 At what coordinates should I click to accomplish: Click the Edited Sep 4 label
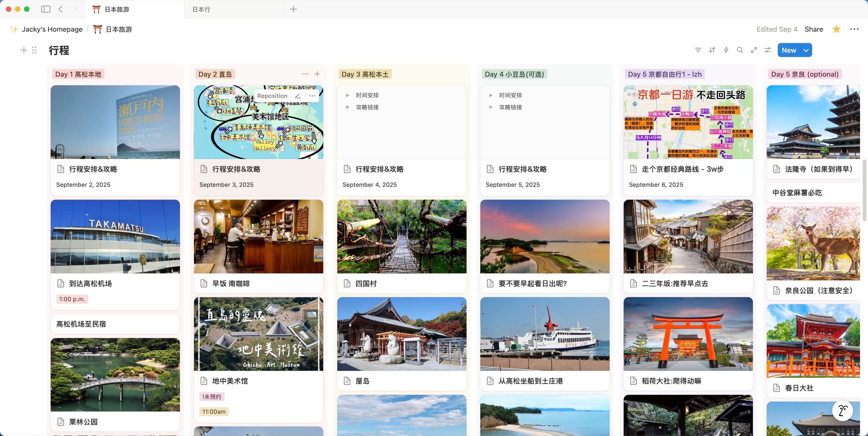[x=777, y=29]
